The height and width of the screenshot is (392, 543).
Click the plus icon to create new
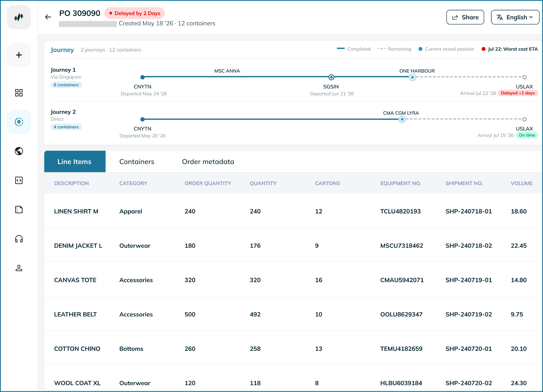pyautogui.click(x=19, y=55)
